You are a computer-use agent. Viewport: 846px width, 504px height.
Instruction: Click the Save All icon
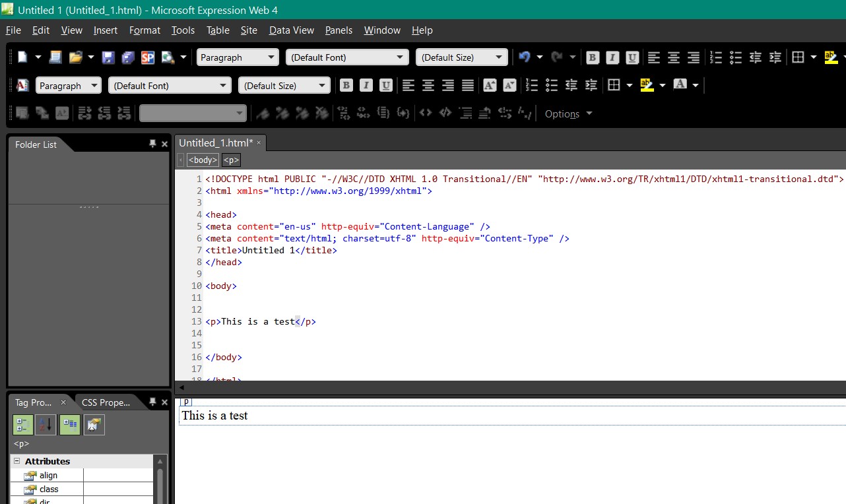point(128,57)
